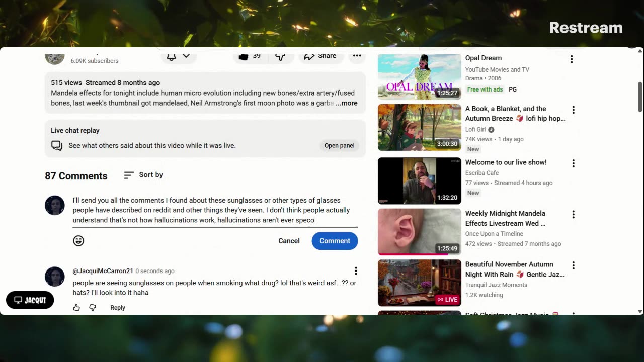Image resolution: width=644 pixels, height=362 pixels.
Task: Open the Lofi Girl autumn breeze thumbnail
Action: coord(420,127)
